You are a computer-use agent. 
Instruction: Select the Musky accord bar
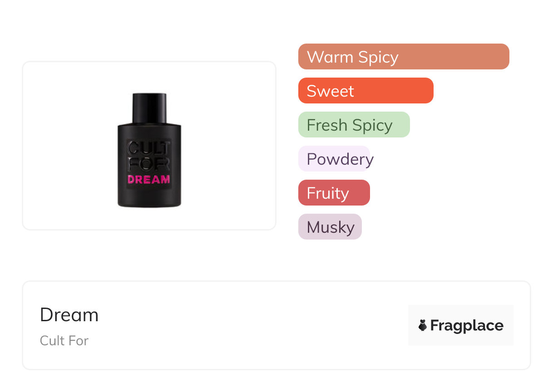pos(330,227)
